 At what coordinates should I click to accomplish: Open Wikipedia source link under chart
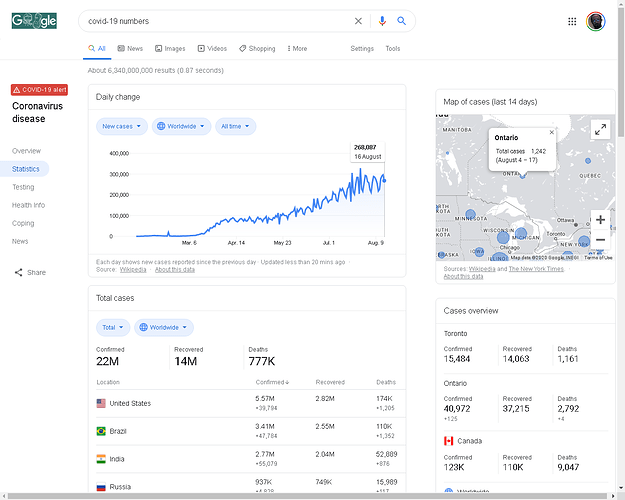tap(133, 270)
